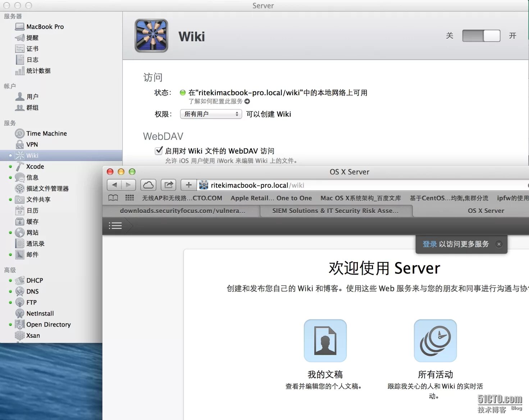
Task: Open the wiki navigation list menu icon
Action: [115, 226]
